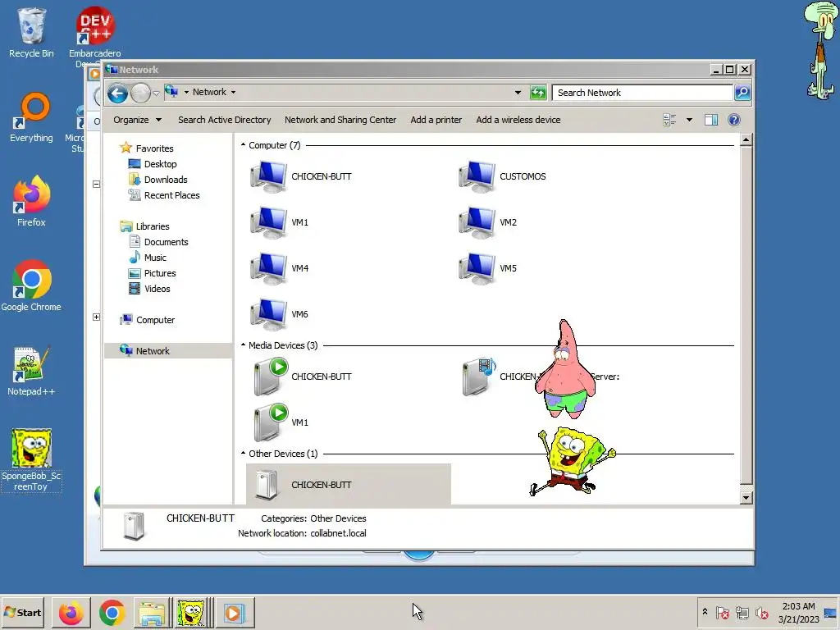Refresh the Network folder view

pyautogui.click(x=538, y=93)
